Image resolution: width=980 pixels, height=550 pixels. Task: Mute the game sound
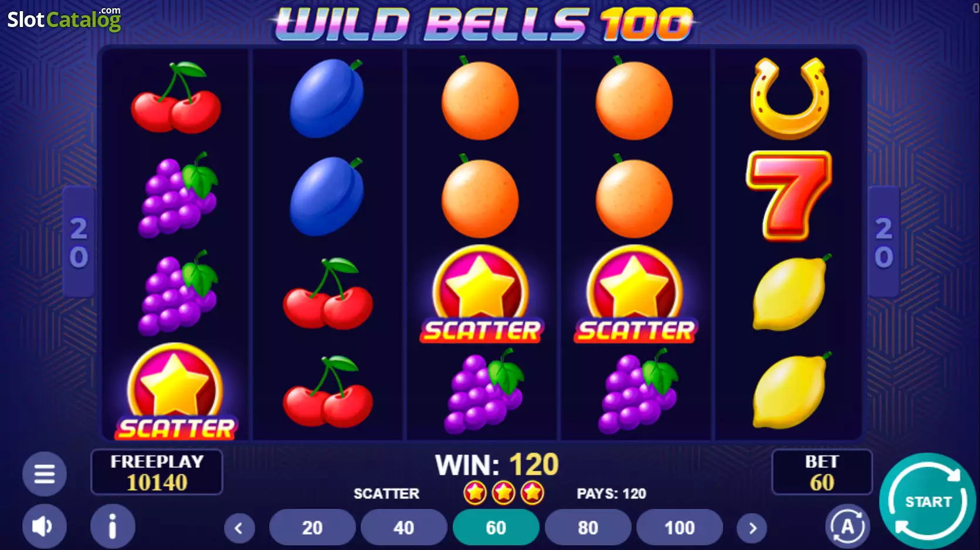(x=45, y=526)
